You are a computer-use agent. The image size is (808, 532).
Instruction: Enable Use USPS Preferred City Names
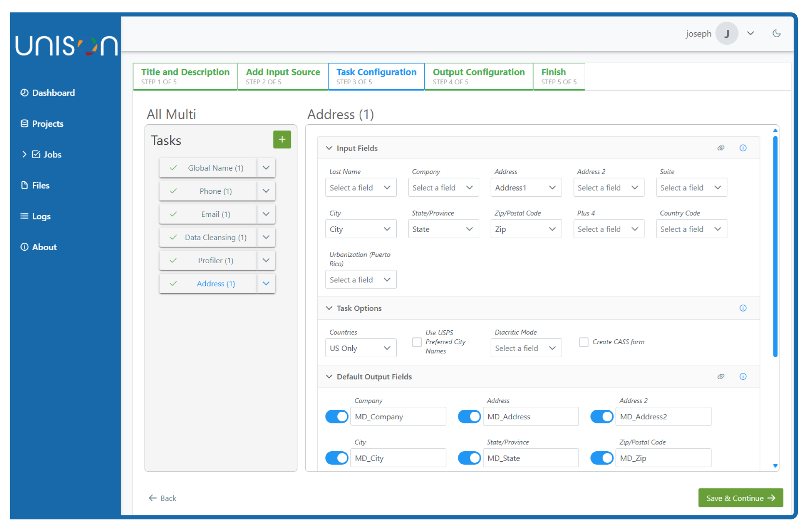(417, 342)
